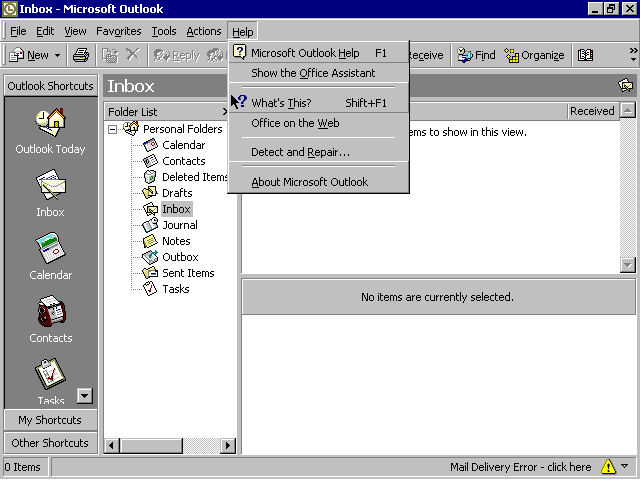Select Journal folder in tree
Screen dimensions: 640x480
[x=180, y=225]
